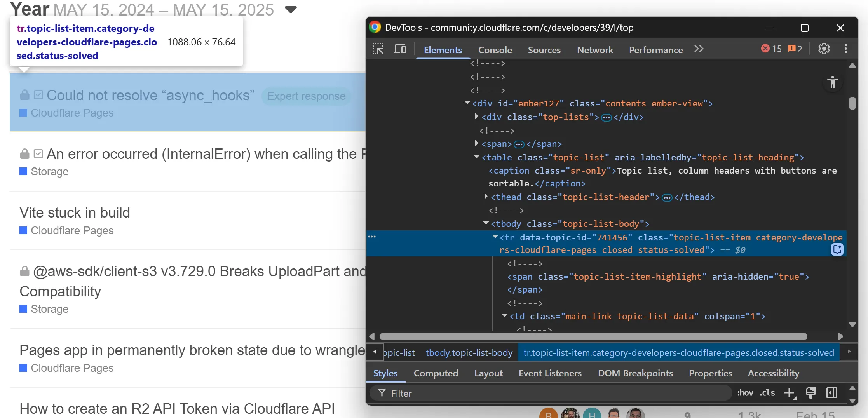
Task: Collapse the td.main-link node
Action: [x=505, y=316]
